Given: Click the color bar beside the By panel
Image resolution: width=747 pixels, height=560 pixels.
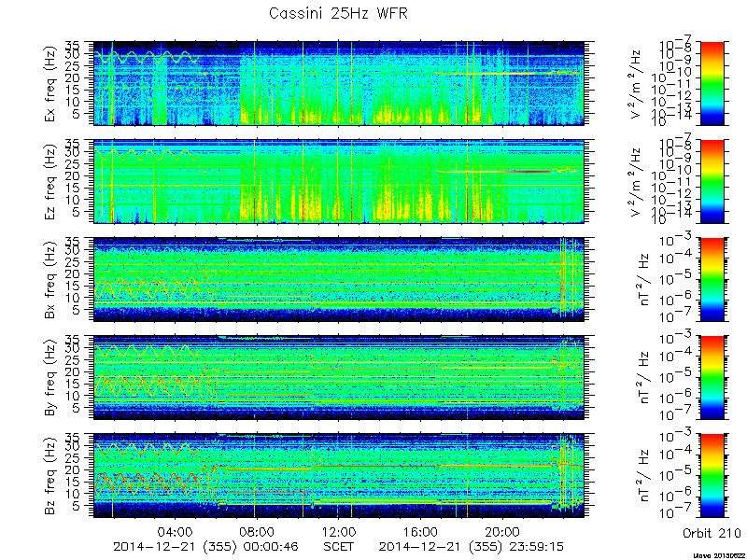Looking at the screenshot, I should [712, 378].
